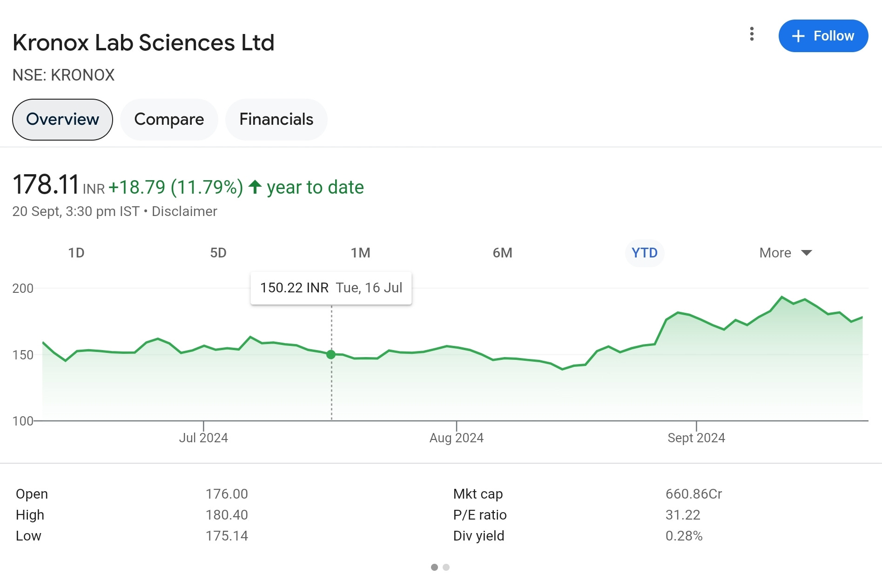Expand the More time ranges dropdown
The image size is (882, 588).
click(786, 253)
